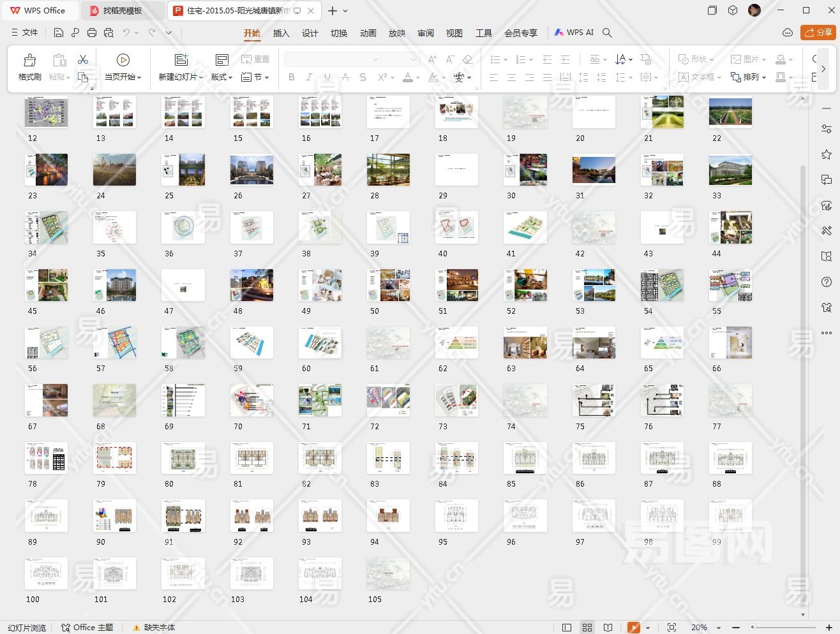Viewport: 840px width, 634px height.
Task: Open help question-mark icon in right sidebar
Action: point(826,282)
